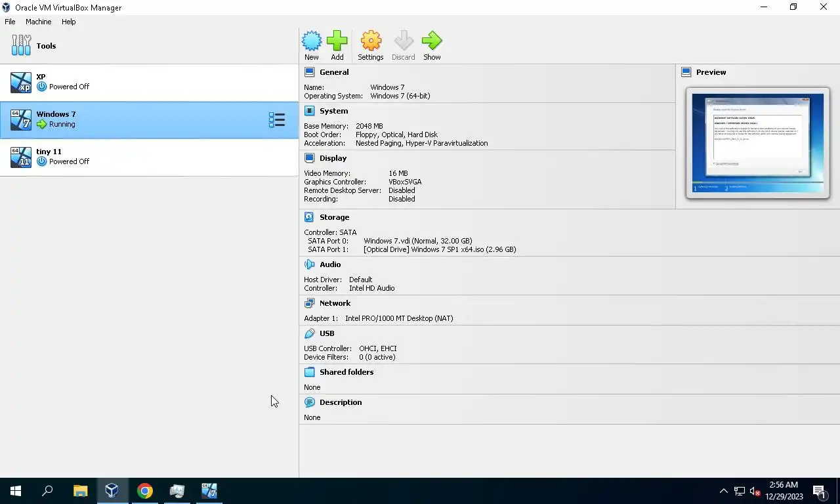Click the 'Windows 7 (64-bit)' operating system value

400,96
